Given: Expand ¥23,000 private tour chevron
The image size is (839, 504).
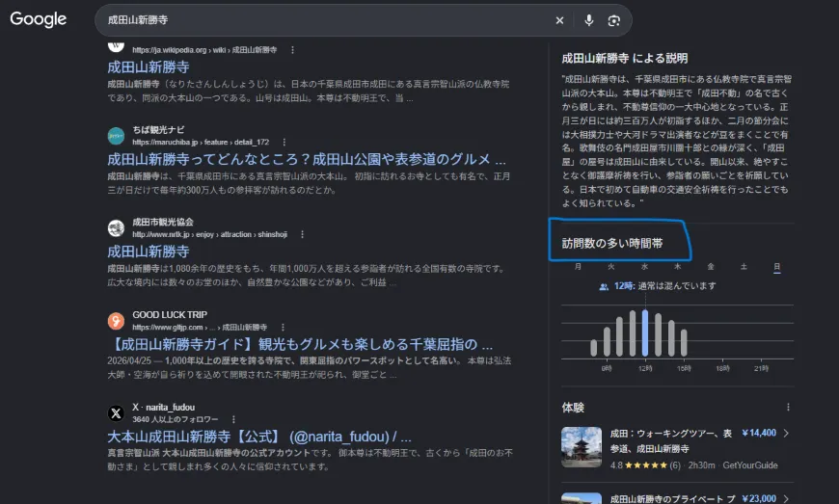Looking at the screenshot, I should pos(786,498).
